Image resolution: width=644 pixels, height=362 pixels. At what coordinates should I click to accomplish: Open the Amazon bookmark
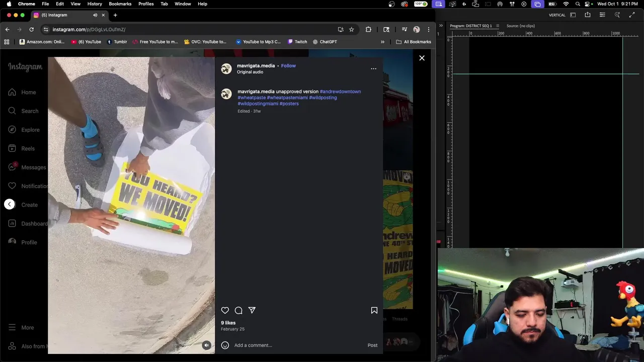(42, 42)
